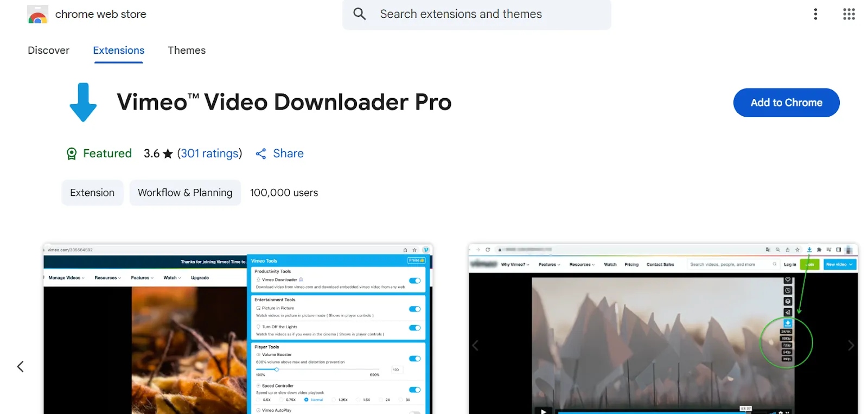Screen dimensions: 868x414
Task: Toggle Turn Off the Lights switch in screenshot
Action: click(x=415, y=328)
